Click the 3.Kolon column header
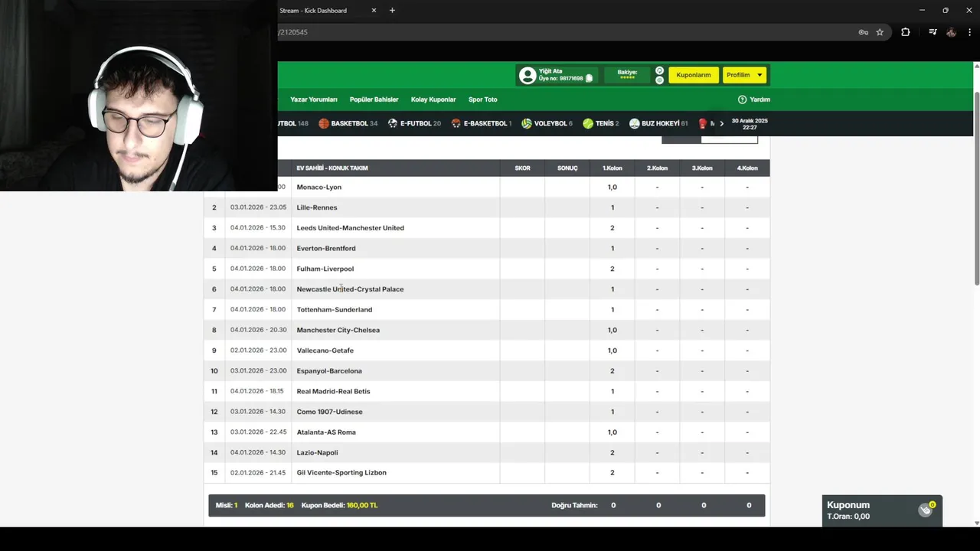 pos(702,168)
